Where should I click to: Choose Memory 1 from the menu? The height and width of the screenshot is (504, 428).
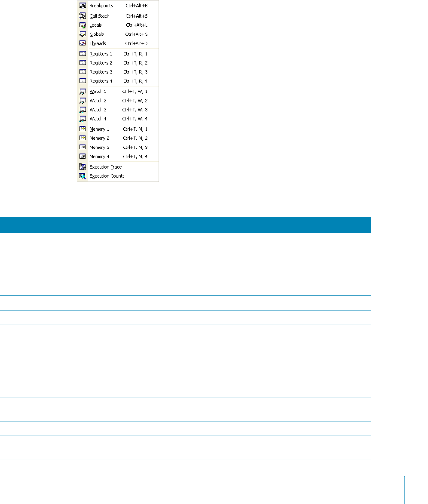click(x=118, y=129)
